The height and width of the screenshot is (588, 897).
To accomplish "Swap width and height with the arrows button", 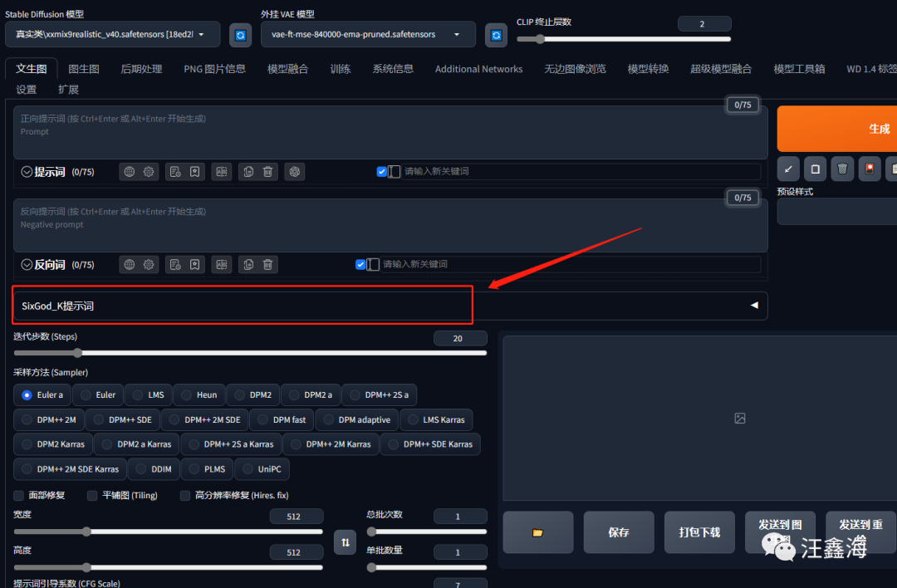I will tap(345, 542).
